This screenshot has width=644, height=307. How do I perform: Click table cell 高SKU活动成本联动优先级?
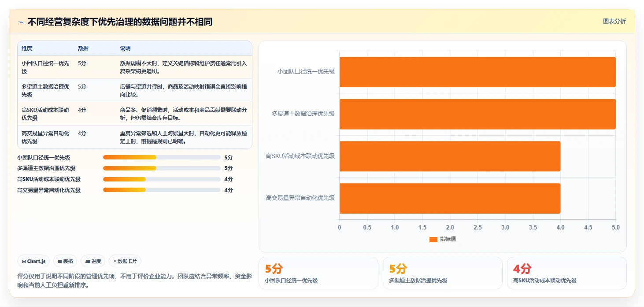click(x=45, y=114)
